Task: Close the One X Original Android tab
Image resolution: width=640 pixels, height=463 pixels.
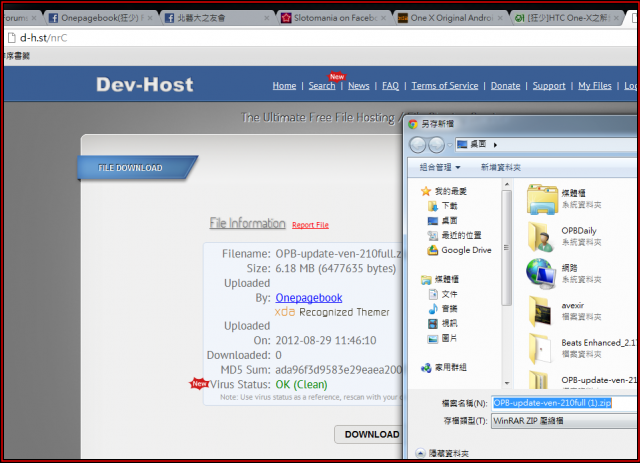Action: pos(500,18)
